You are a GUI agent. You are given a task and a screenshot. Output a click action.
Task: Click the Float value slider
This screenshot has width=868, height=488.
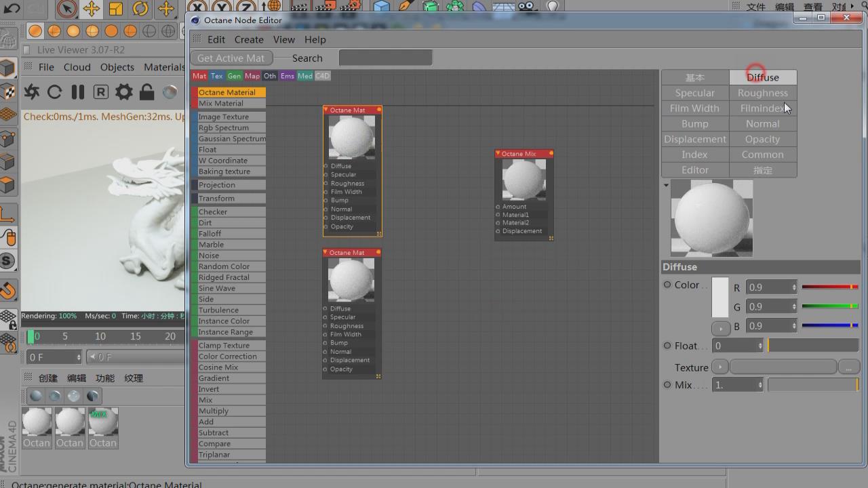(813, 346)
